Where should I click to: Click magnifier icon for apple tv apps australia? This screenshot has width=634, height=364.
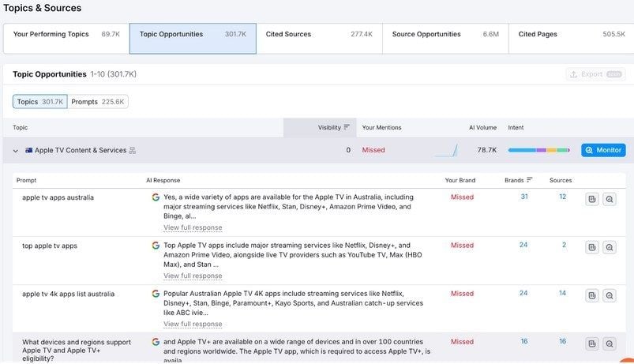click(610, 199)
